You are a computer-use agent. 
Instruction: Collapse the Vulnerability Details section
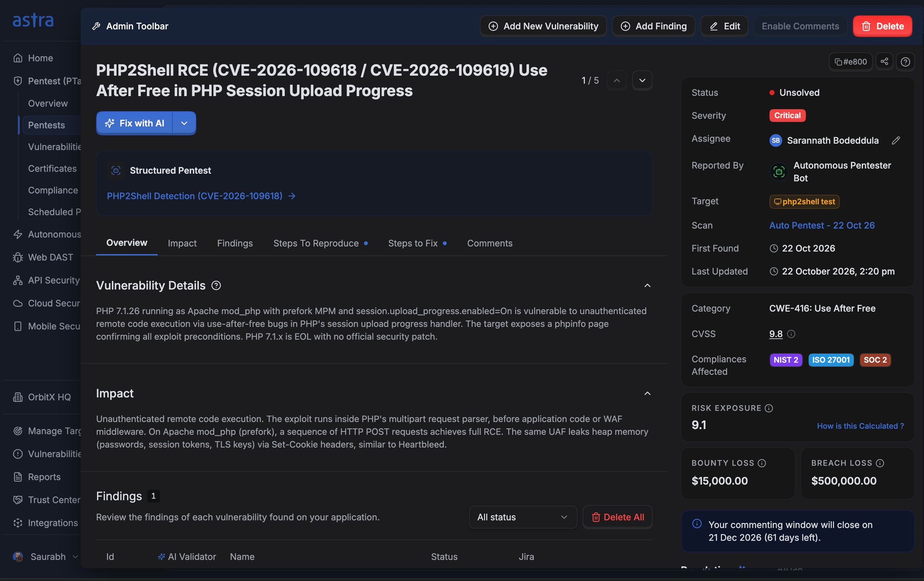[x=647, y=285]
